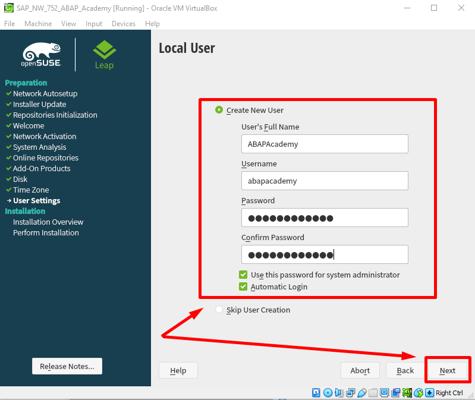
Task: Click the User's Full Name field
Action: 325,144
